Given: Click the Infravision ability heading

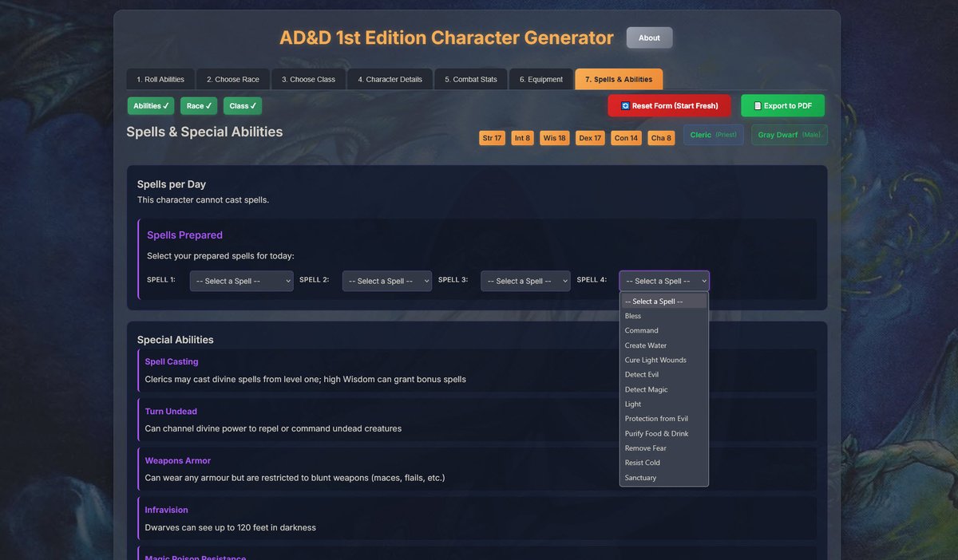Looking at the screenshot, I should pyautogui.click(x=166, y=510).
